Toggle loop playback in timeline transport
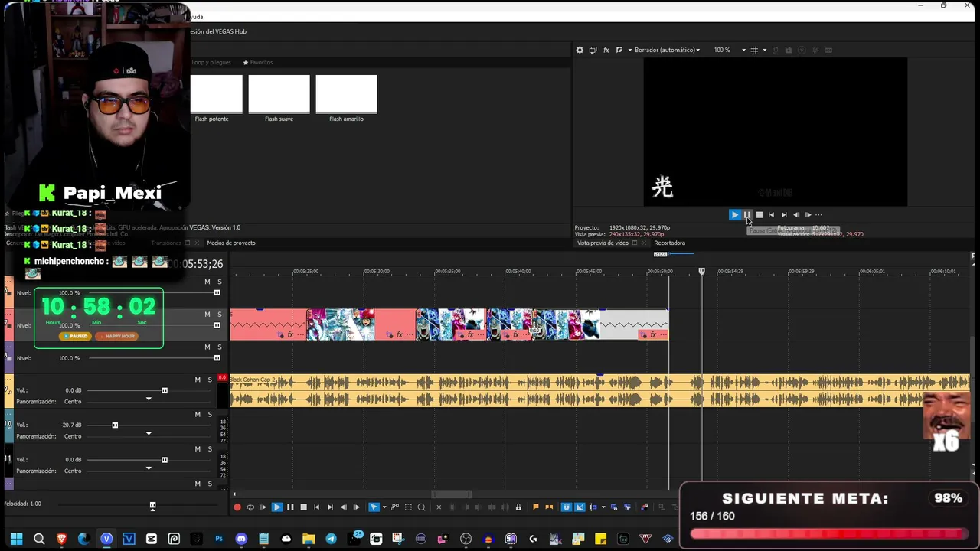This screenshot has height=551, width=980. (250, 507)
